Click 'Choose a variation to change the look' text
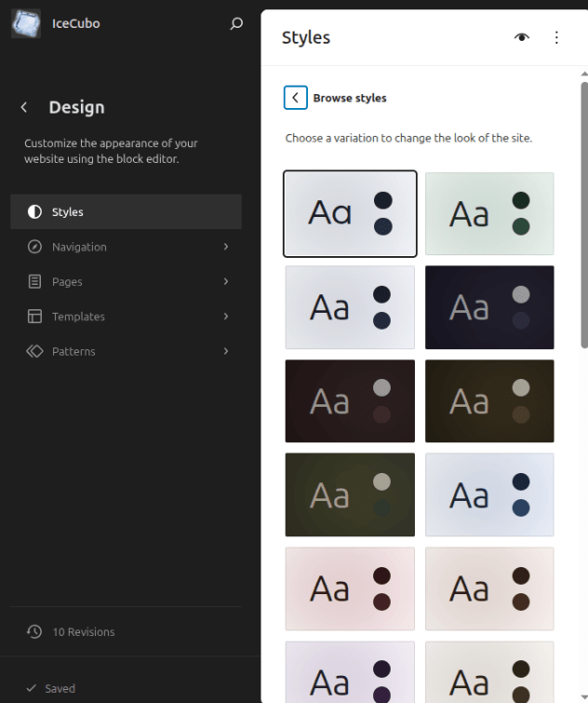The height and width of the screenshot is (703, 588). point(408,138)
